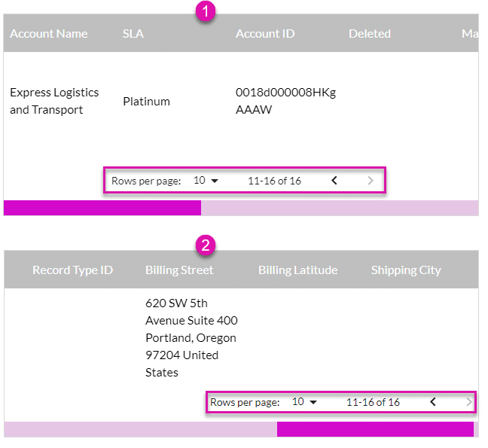The height and width of the screenshot is (448, 488).
Task: Select the Express Logistics and Transport cell
Action: (54, 101)
